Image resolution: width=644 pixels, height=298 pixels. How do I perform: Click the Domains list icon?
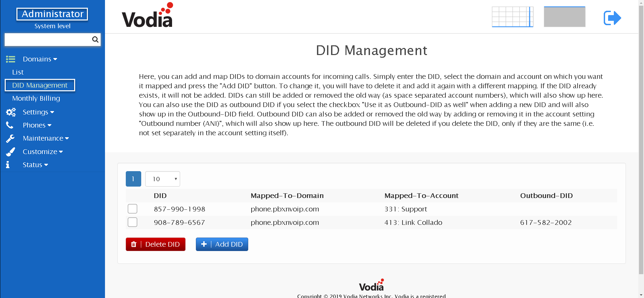pos(11,59)
